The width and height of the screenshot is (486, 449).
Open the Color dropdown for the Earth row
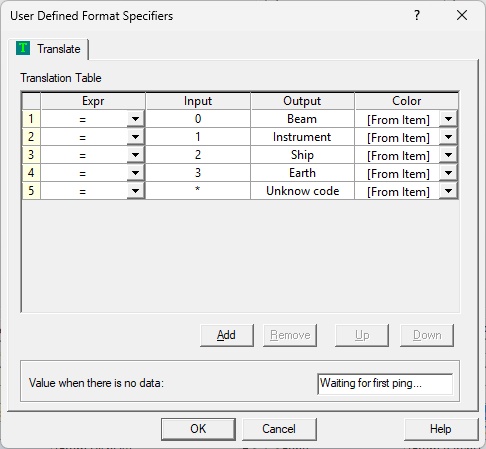click(448, 173)
